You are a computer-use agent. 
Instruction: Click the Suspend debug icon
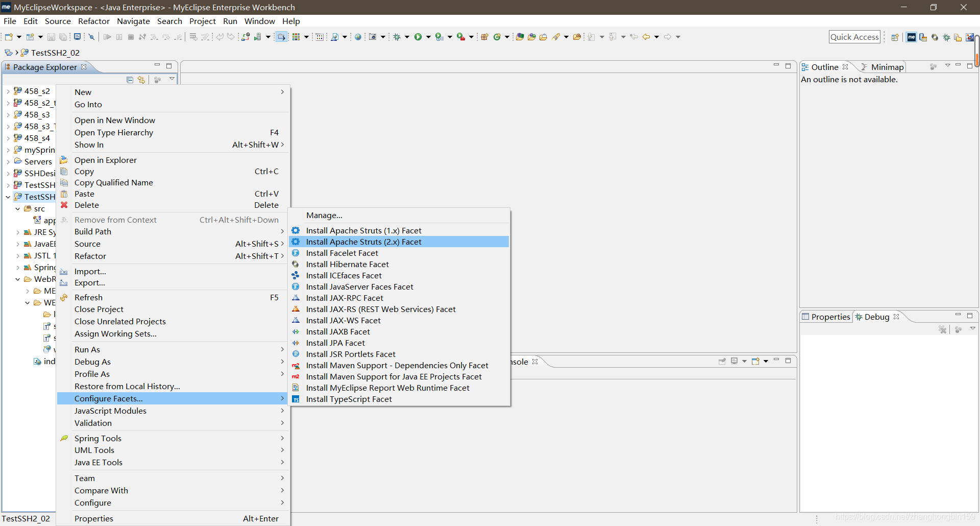click(x=119, y=37)
